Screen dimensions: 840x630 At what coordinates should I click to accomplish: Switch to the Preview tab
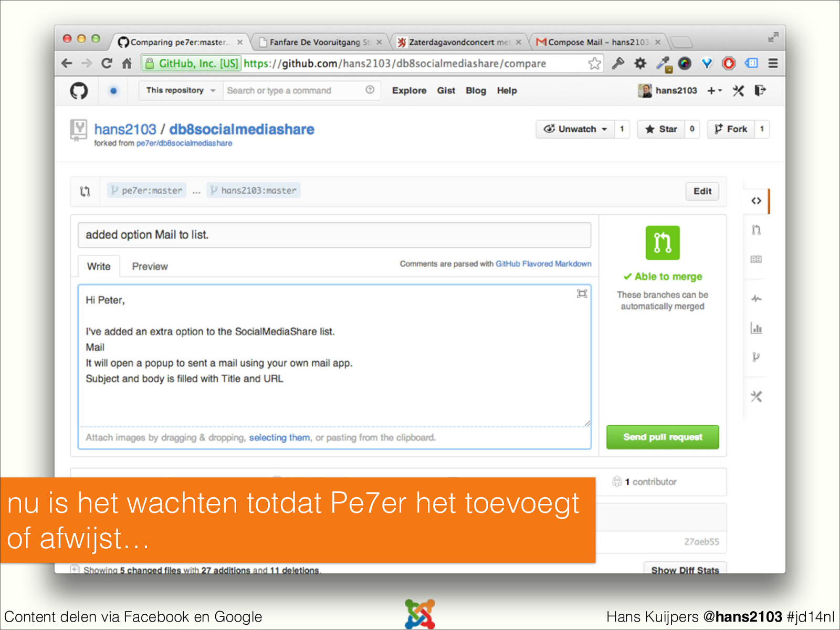[x=150, y=266]
